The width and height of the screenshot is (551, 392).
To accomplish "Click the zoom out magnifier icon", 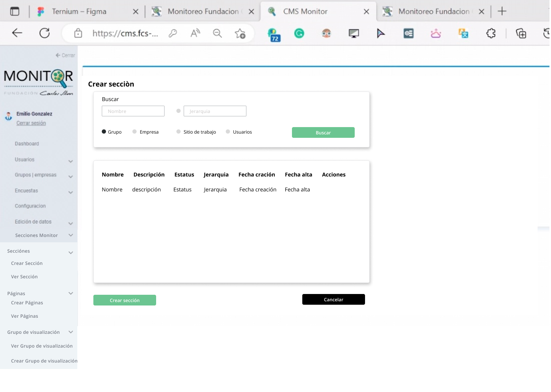I will (x=217, y=34).
